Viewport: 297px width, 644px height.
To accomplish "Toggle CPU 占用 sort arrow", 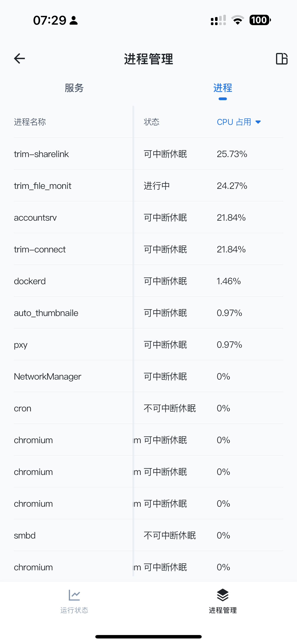I will point(258,122).
